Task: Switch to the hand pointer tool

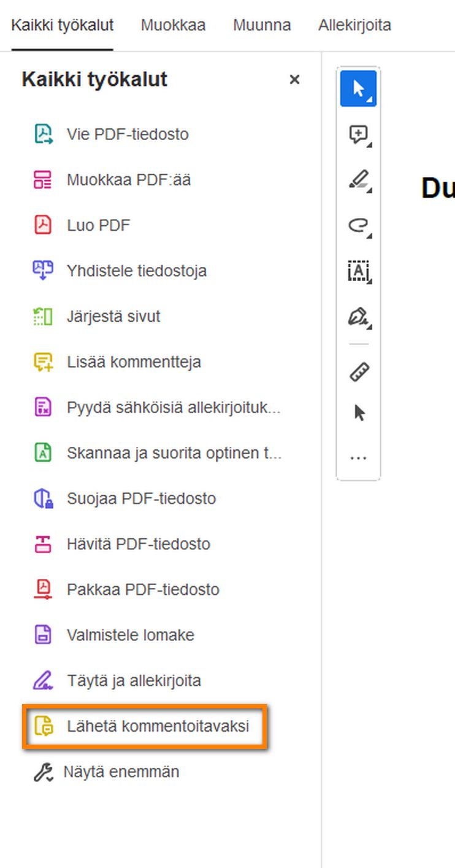Action: click(x=359, y=413)
